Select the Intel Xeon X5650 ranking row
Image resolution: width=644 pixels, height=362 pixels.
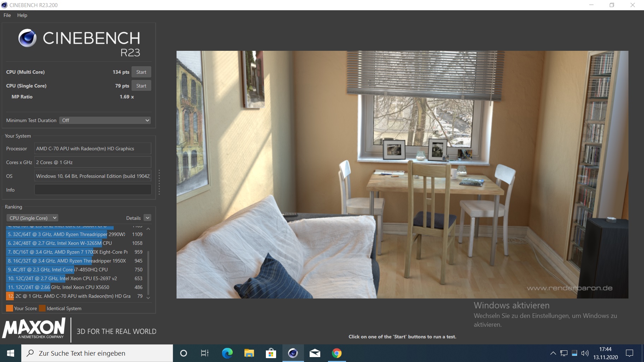[74, 287]
